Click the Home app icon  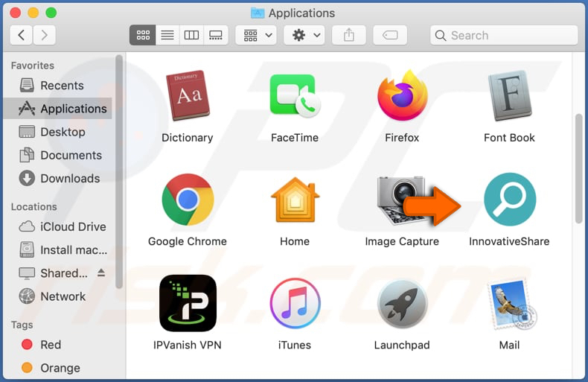point(295,200)
